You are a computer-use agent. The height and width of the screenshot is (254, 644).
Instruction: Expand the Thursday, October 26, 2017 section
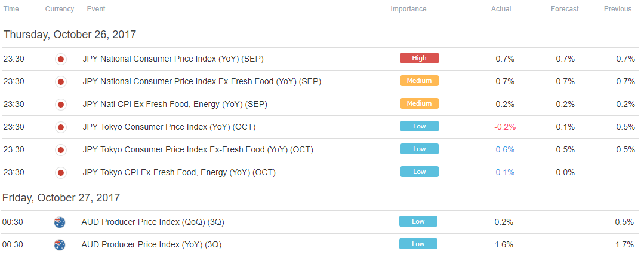pyautogui.click(x=70, y=35)
